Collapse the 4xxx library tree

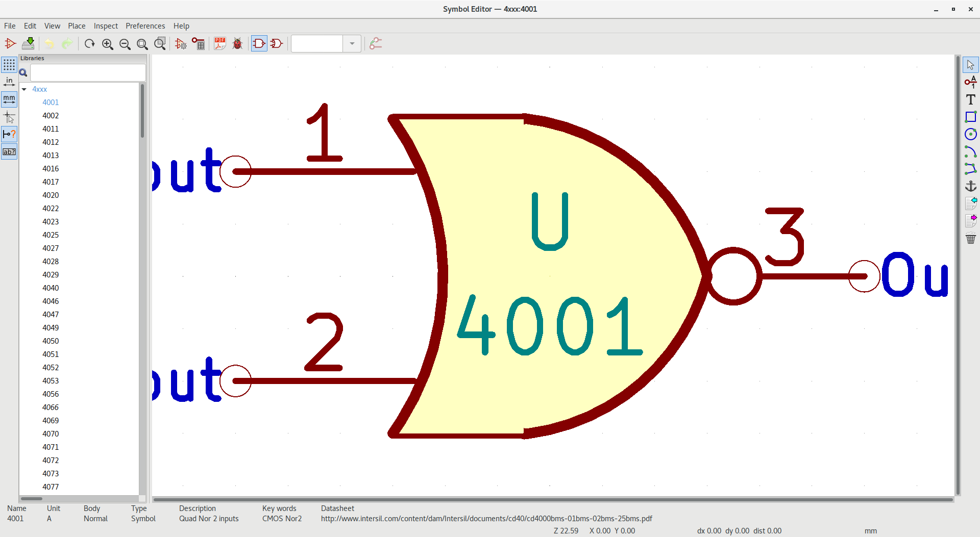24,89
